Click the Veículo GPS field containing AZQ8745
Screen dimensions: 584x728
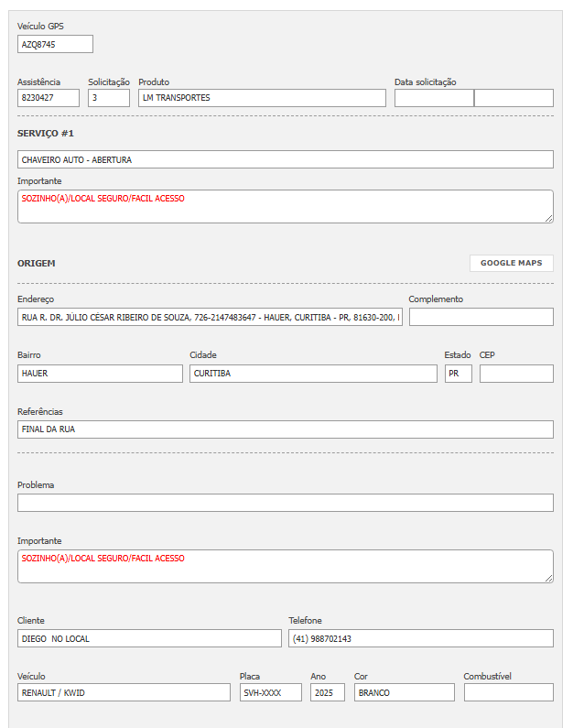[x=55, y=44]
